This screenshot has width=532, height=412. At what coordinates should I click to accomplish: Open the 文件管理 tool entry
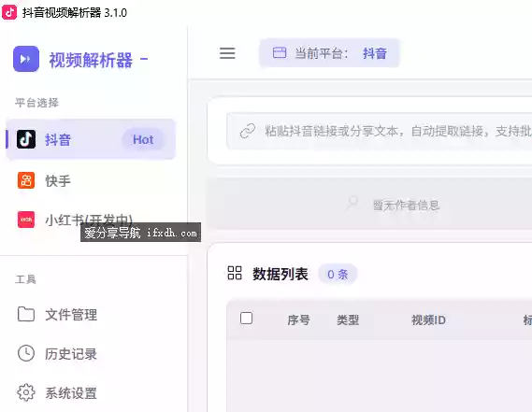click(91, 314)
